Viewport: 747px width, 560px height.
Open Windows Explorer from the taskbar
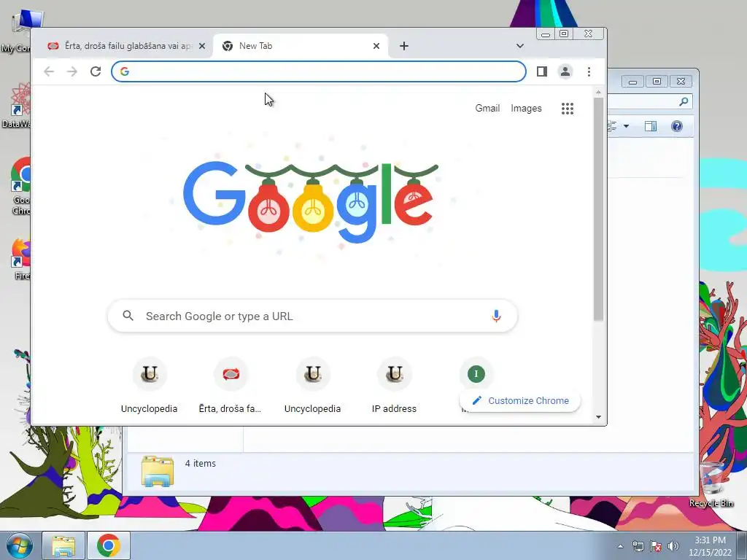[63, 545]
